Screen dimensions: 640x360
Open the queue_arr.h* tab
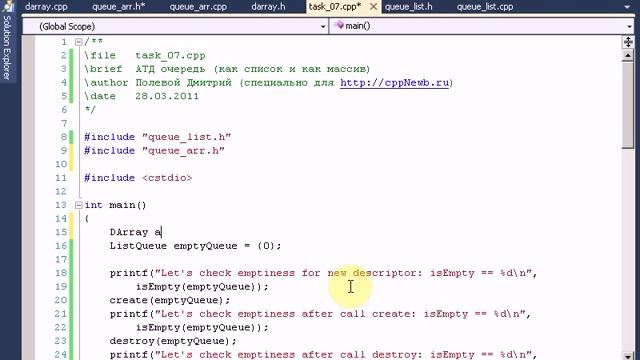[118, 7]
